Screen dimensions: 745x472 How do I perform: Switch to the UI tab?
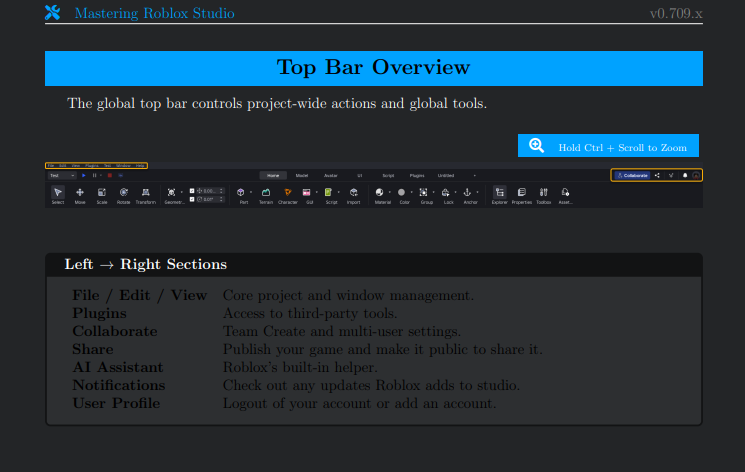(360, 175)
